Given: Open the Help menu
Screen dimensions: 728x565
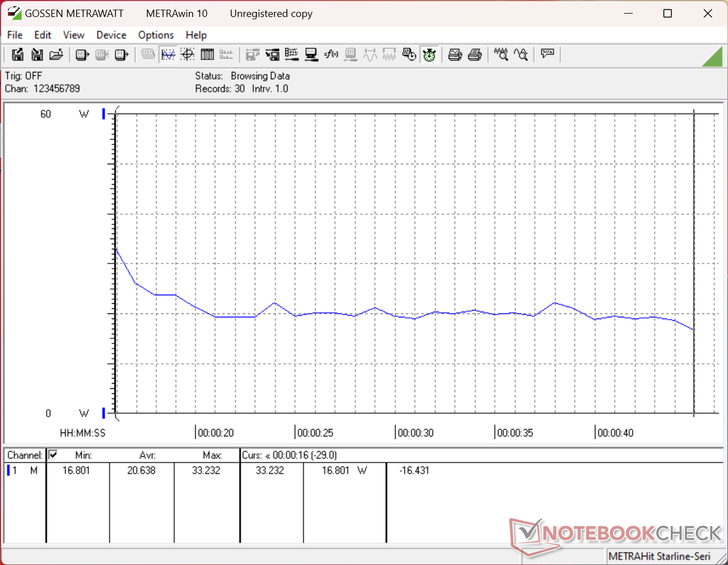Looking at the screenshot, I should click(x=196, y=35).
